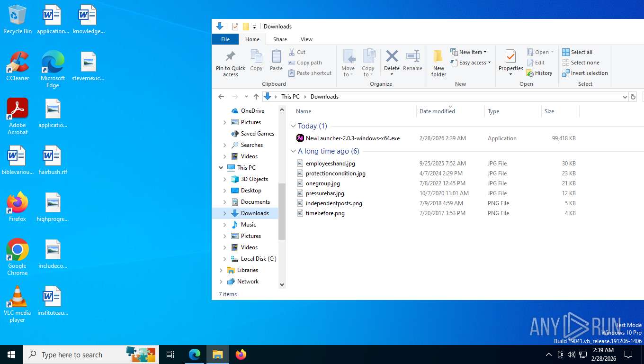Click Properties checkmark in quick access toolbar
This screenshot has height=364, width=644.
[235, 27]
